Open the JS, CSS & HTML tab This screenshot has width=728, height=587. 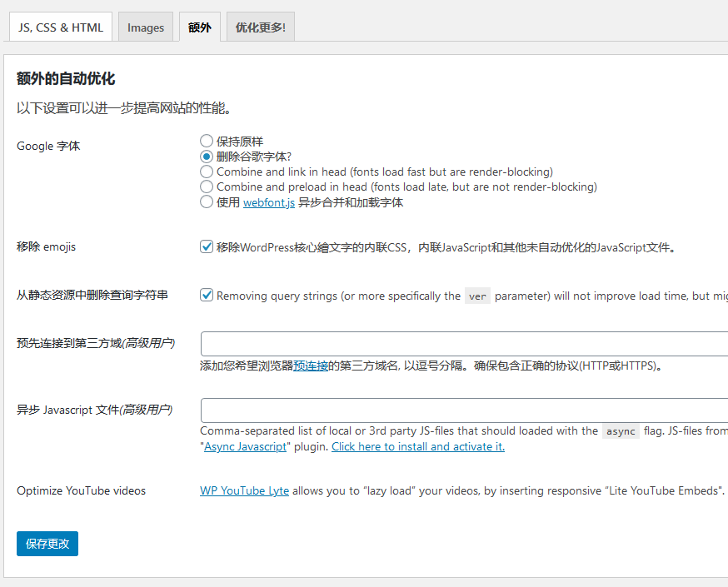pos(59,26)
